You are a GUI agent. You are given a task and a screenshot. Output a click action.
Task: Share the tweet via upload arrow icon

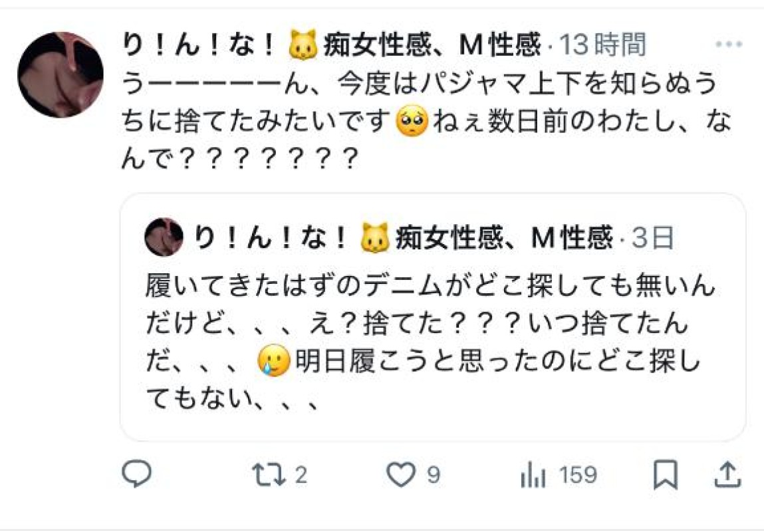tap(727, 475)
